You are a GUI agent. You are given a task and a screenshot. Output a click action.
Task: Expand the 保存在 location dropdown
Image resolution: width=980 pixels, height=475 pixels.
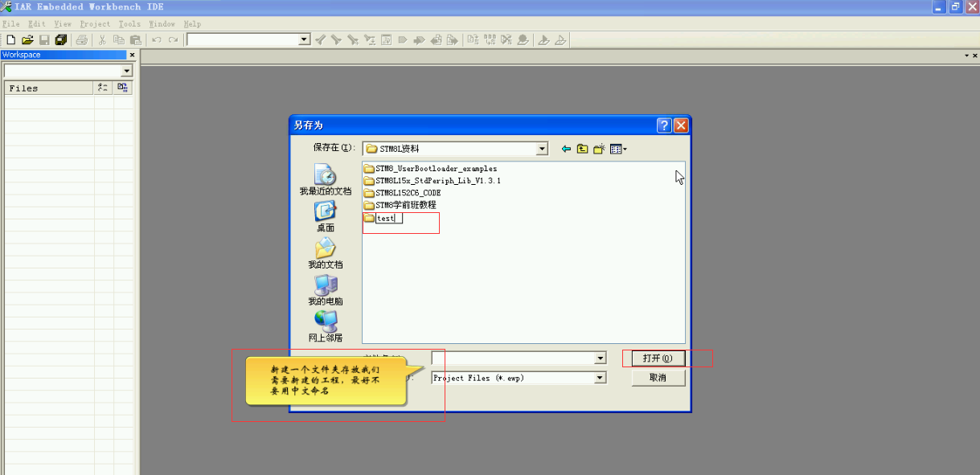542,149
